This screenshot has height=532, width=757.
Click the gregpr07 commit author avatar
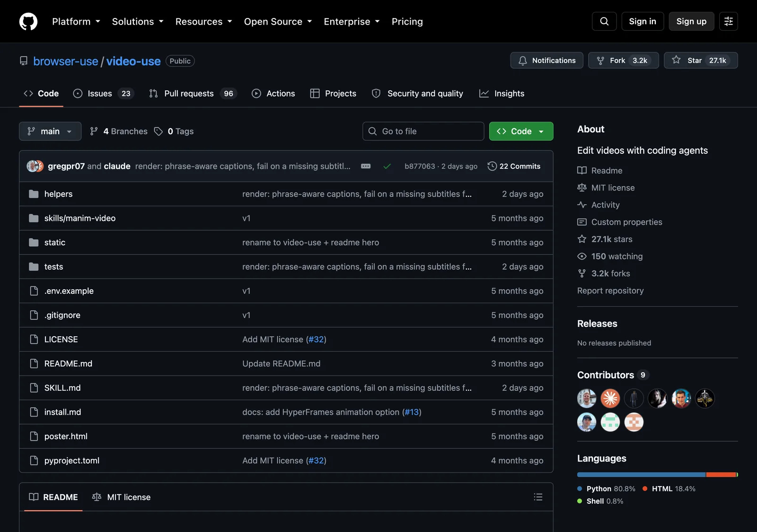pos(32,166)
